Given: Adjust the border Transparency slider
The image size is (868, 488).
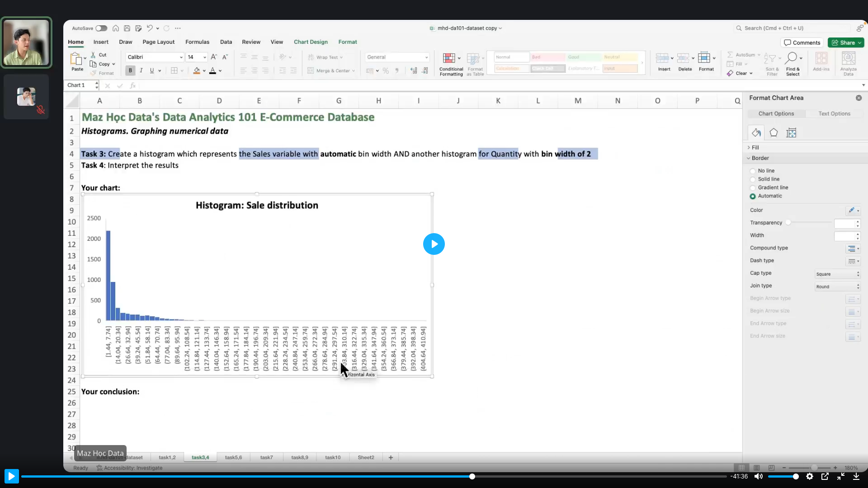Looking at the screenshot, I should coord(788,222).
